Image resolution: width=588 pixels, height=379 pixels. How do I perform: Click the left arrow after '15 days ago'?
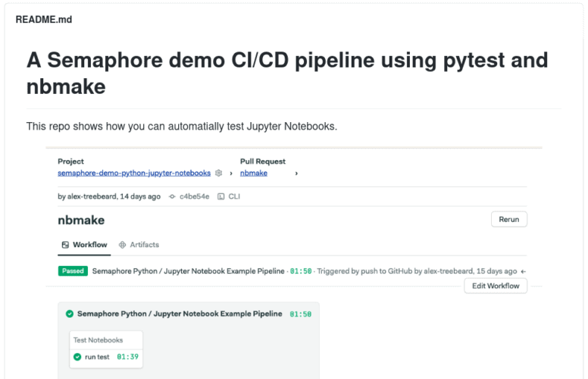click(x=524, y=271)
